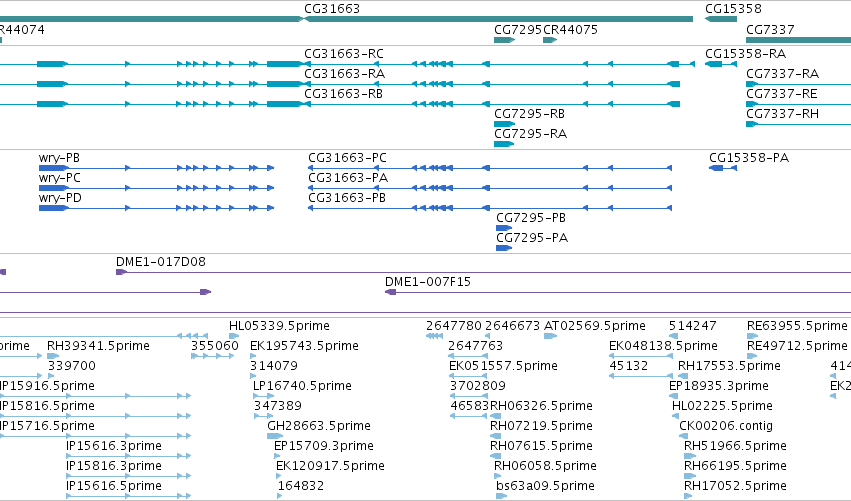Click EST bs63a09.5prime label
This screenshot has height=501, width=851.
coord(545,487)
